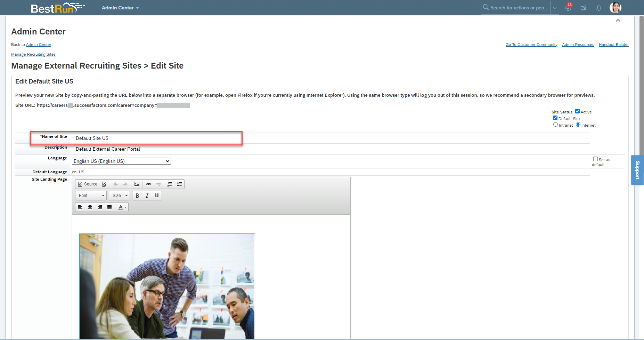Toggle the Active site status checkbox
The height and width of the screenshot is (340, 644).
pos(577,111)
